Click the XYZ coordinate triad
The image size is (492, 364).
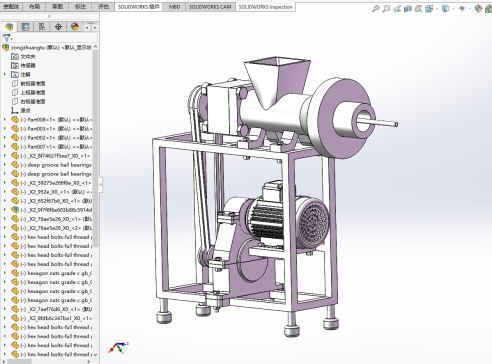(118, 348)
